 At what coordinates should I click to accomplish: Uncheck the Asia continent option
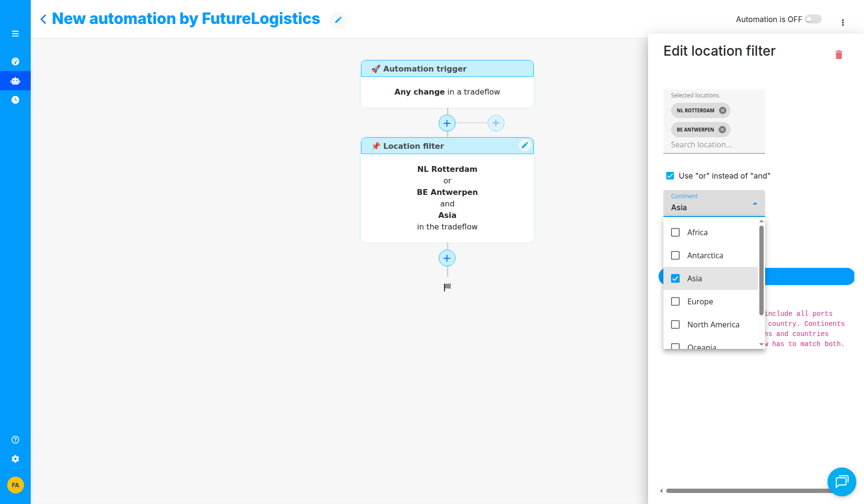(675, 278)
